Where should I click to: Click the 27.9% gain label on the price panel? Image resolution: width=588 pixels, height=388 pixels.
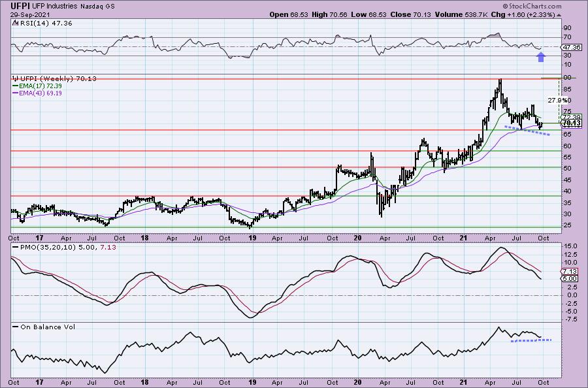tap(559, 100)
